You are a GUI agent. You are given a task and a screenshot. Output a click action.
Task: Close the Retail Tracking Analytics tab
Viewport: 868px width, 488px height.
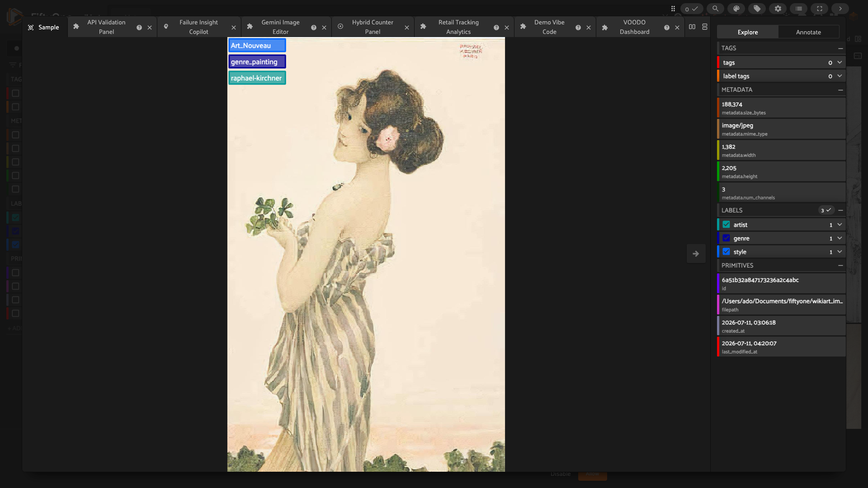[507, 28]
